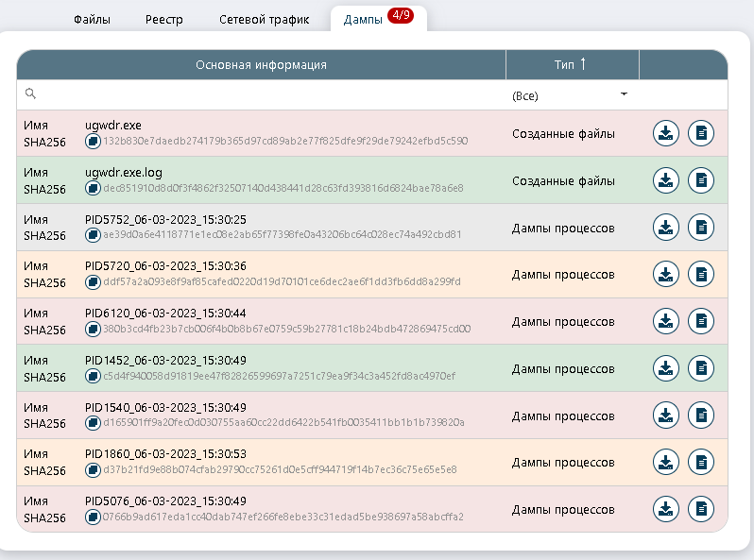Download PID5752 process dump
The image size is (754, 560).
coord(666,228)
